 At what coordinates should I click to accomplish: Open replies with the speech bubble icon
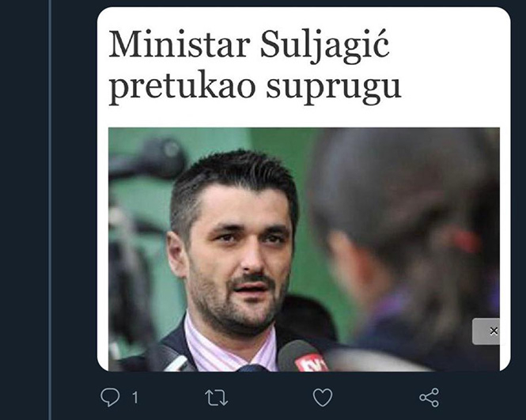[110, 397]
